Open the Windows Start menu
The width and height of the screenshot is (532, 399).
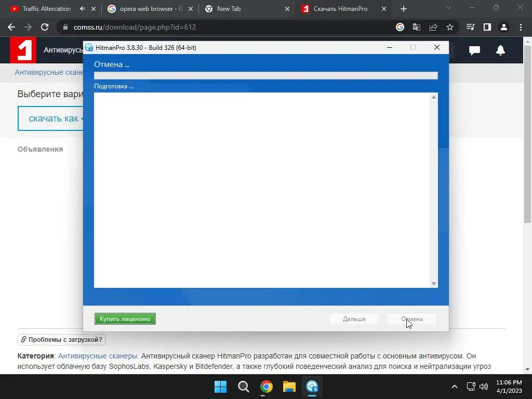click(220, 387)
